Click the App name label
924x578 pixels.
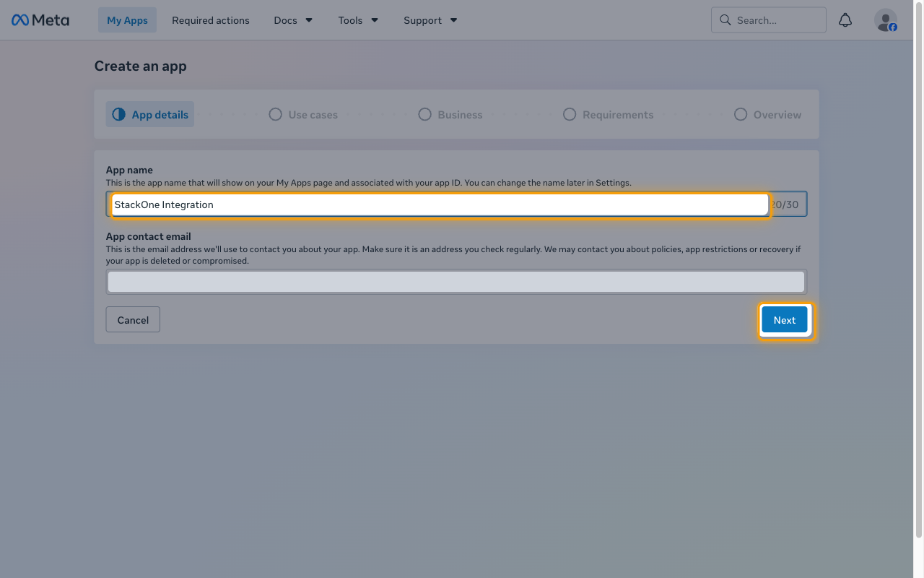pos(129,170)
